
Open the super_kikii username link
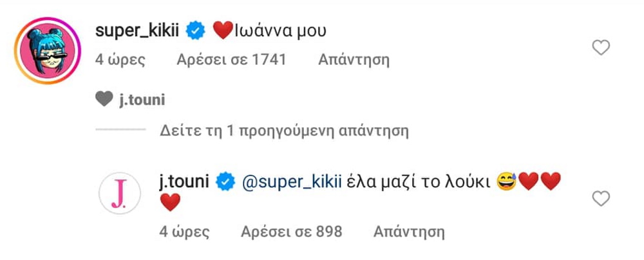[137, 32]
